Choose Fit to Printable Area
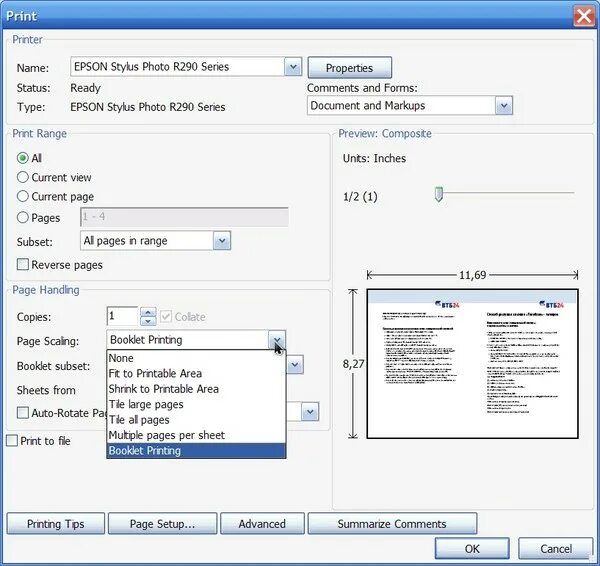The height and width of the screenshot is (566, 600). point(196,374)
